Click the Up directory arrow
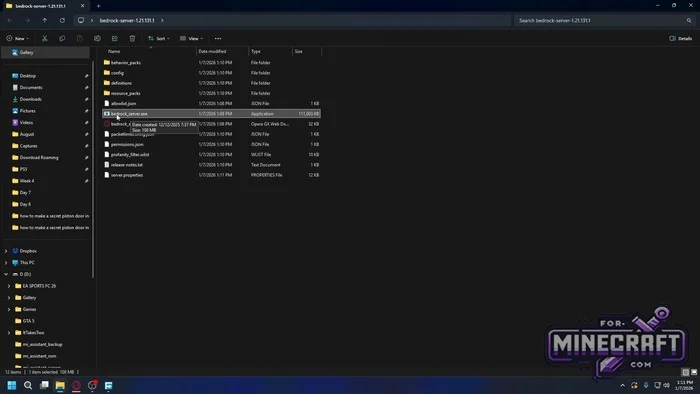 click(45, 21)
